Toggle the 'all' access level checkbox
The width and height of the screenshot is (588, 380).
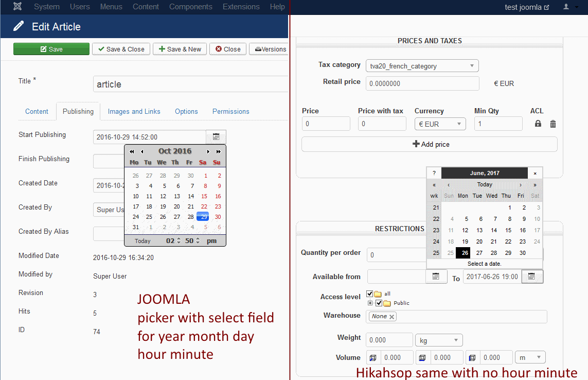[x=370, y=293]
